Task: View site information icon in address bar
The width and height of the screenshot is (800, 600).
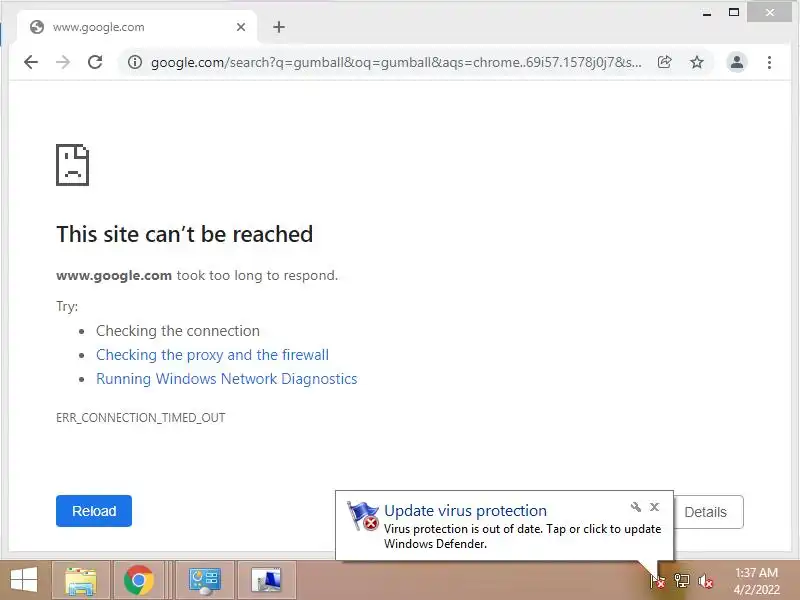Action: pos(135,62)
